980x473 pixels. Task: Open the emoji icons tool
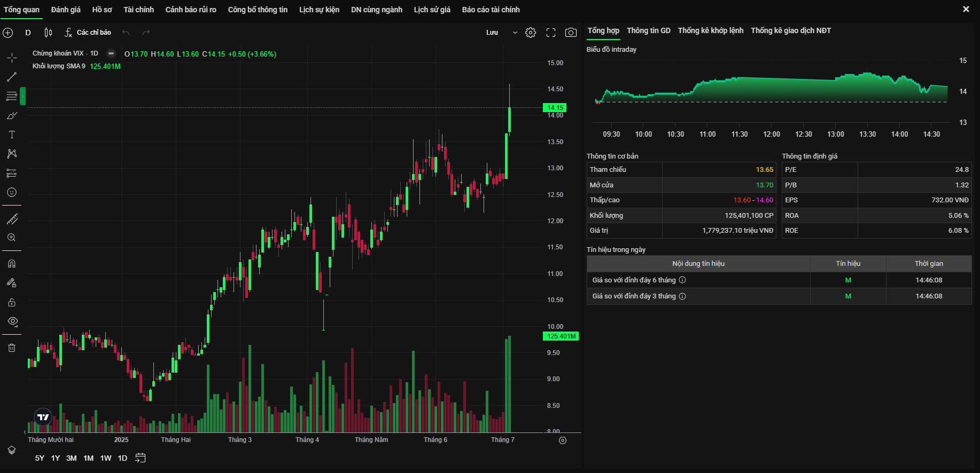(x=12, y=192)
